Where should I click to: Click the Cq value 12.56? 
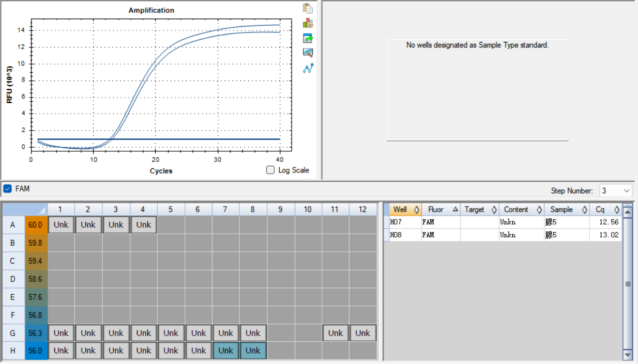pyautogui.click(x=605, y=223)
